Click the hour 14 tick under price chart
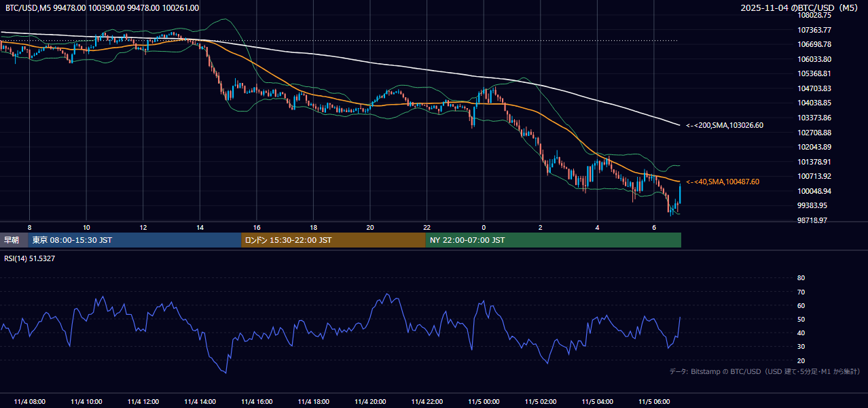 [200, 227]
